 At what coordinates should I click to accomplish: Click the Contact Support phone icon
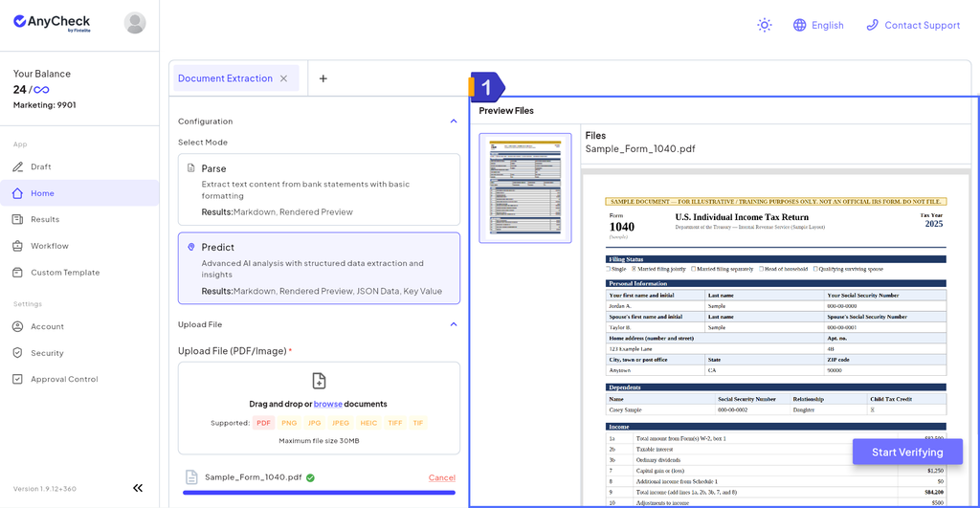872,25
